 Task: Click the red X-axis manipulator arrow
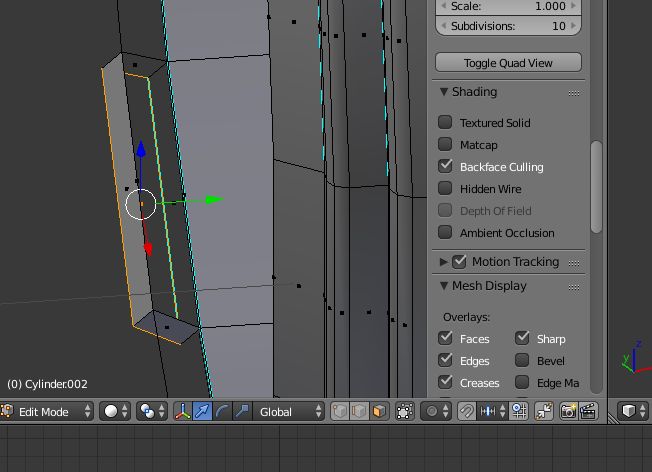[x=148, y=249]
